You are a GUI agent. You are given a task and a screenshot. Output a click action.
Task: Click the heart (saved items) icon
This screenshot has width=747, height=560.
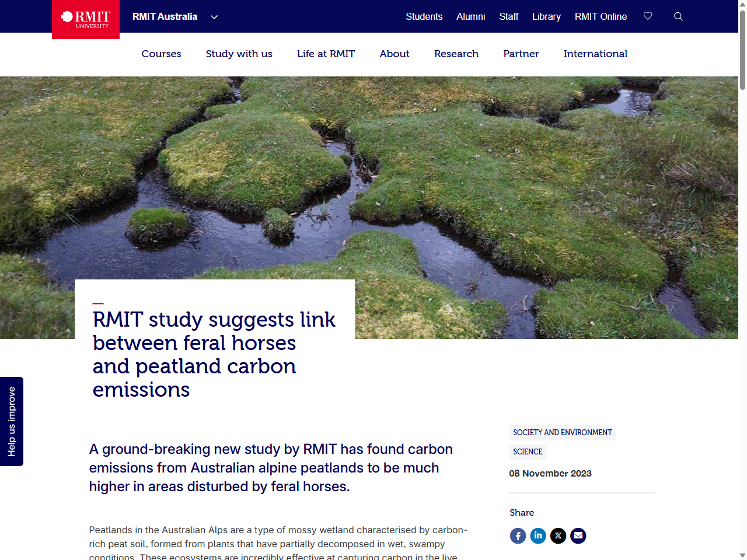point(648,16)
